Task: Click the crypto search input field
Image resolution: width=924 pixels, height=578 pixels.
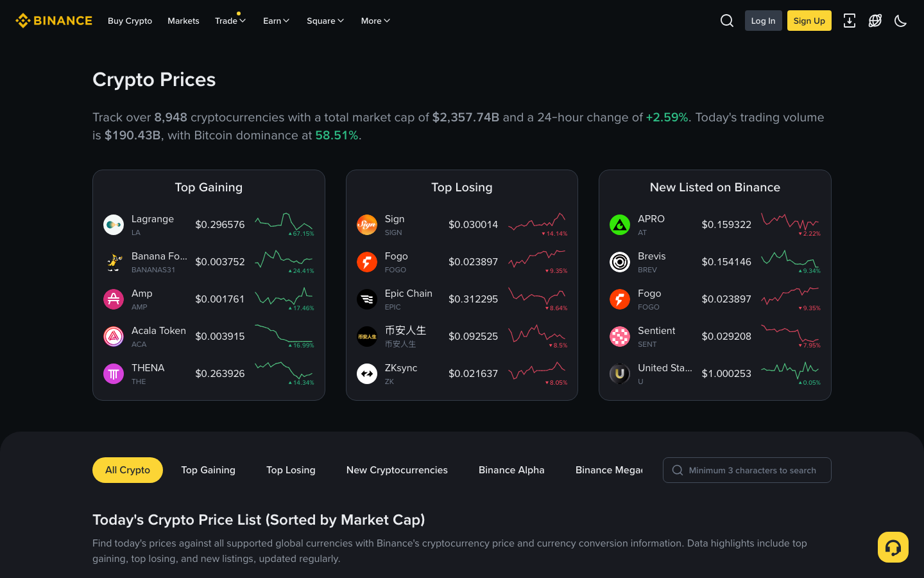Action: (x=746, y=469)
